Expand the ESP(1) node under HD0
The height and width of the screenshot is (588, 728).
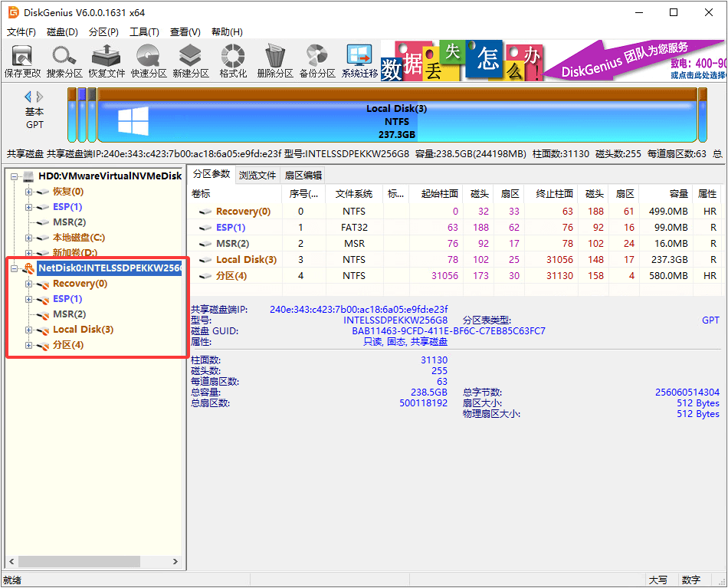click(x=29, y=207)
